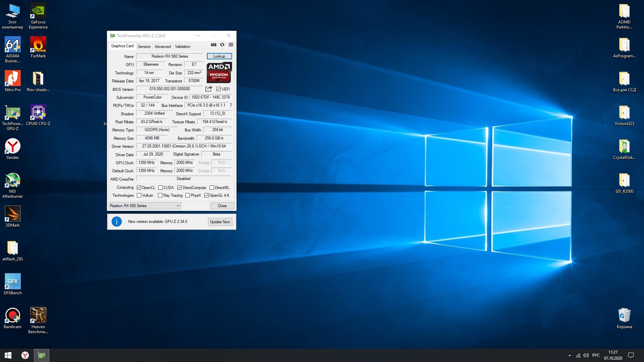Toggle the PhysX checkbox
Image resolution: width=644 pixels, height=362 pixels.
(187, 195)
